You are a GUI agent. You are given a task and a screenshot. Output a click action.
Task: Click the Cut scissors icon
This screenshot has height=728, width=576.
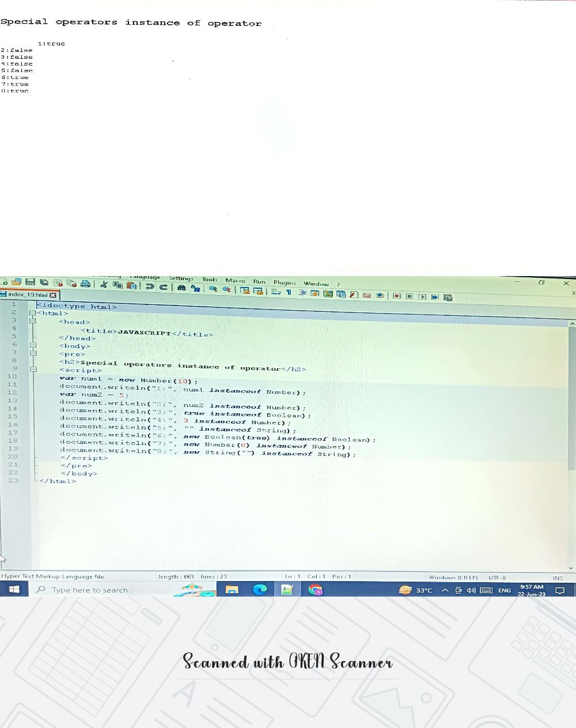[104, 284]
